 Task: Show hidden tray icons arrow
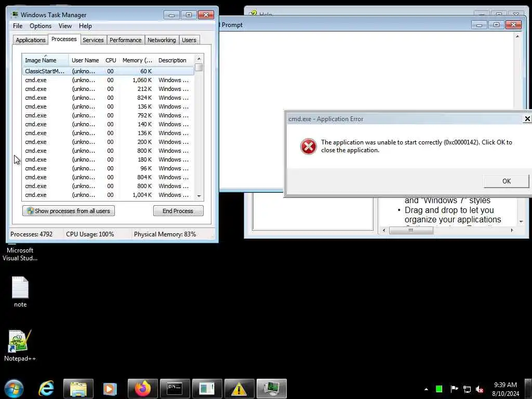click(x=426, y=389)
